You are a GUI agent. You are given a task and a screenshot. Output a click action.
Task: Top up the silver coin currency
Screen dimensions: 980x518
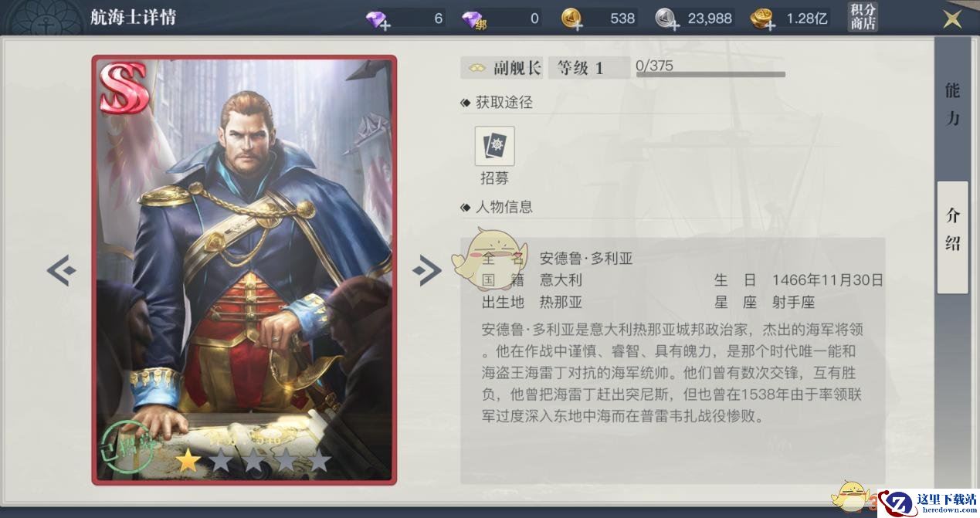tap(668, 19)
